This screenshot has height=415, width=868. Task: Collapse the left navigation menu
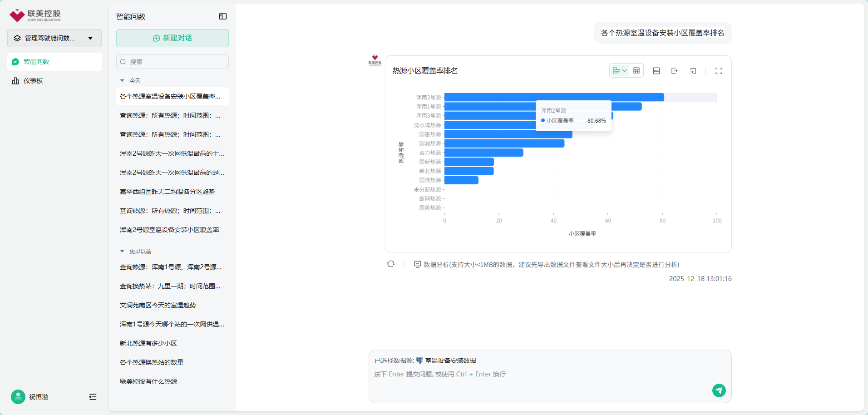tap(93, 397)
